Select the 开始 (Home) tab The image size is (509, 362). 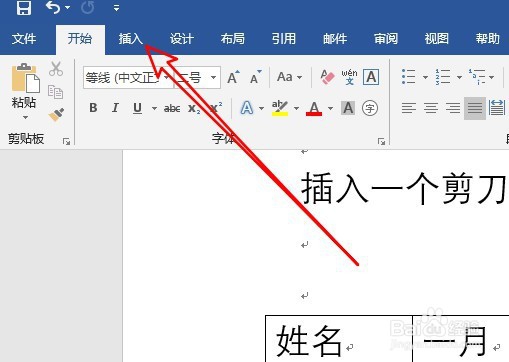pyautogui.click(x=80, y=39)
